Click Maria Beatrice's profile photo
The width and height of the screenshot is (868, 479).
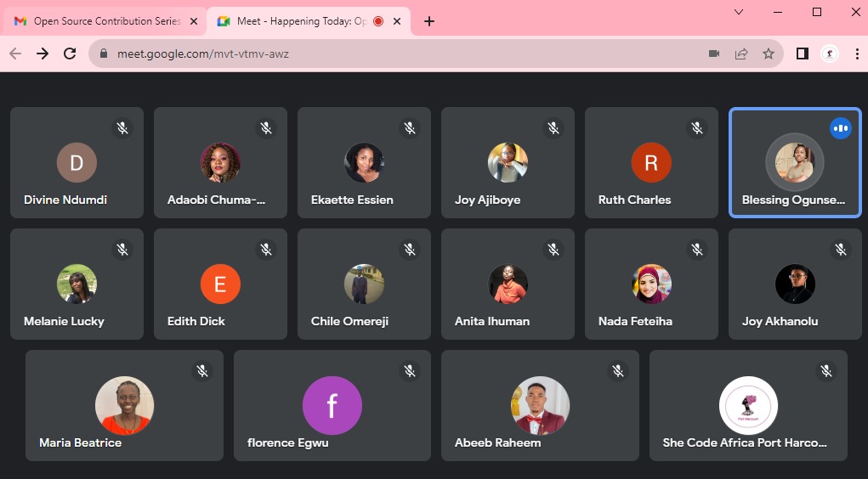(x=125, y=405)
